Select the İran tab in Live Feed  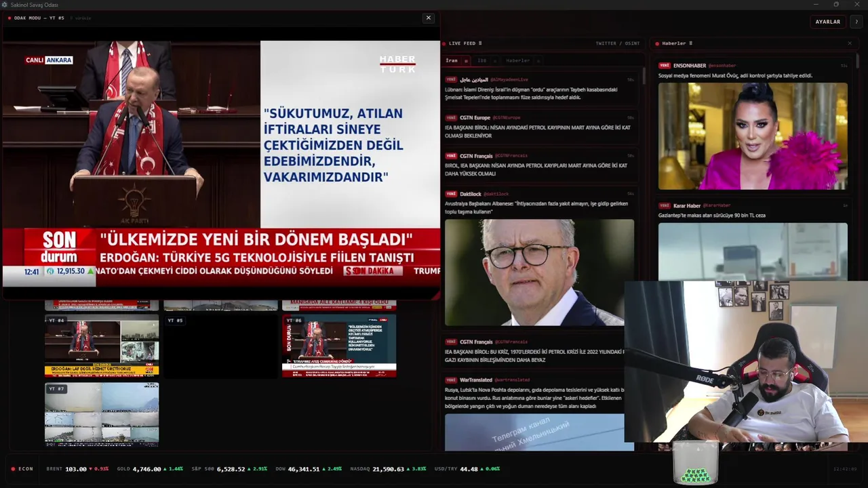point(452,60)
